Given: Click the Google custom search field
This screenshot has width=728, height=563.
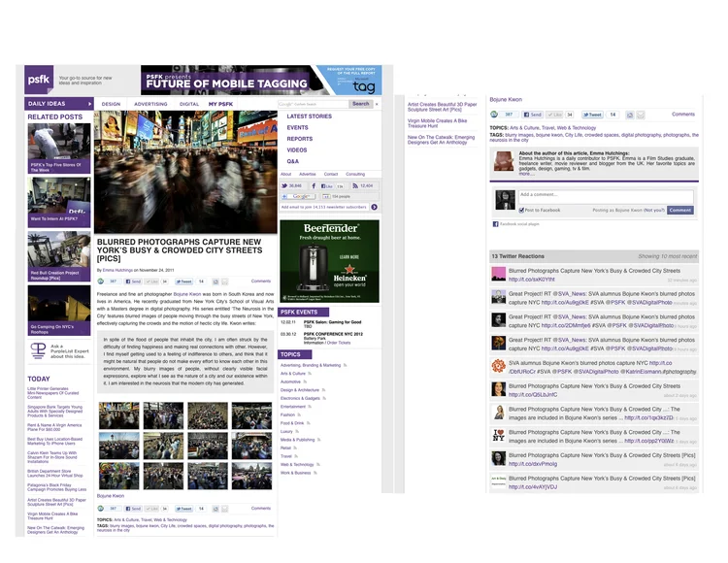Looking at the screenshot, I should click(x=314, y=104).
